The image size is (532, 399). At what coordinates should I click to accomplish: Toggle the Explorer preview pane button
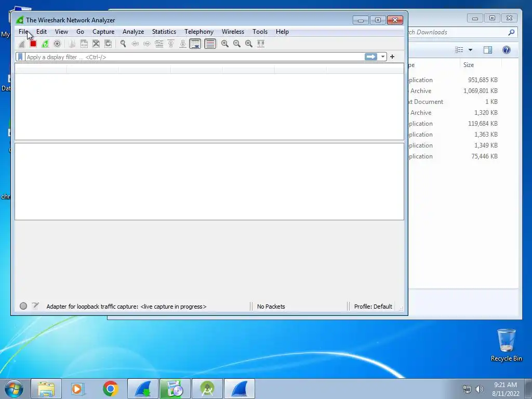[488, 50]
